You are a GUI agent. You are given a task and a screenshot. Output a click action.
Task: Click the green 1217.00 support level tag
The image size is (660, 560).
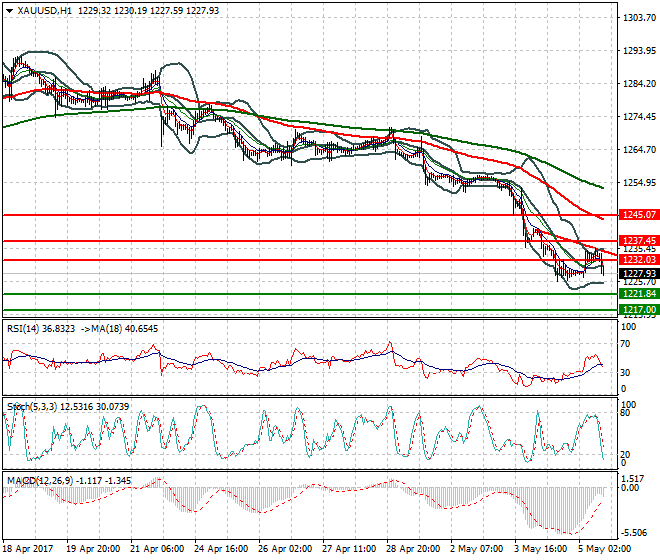(638, 310)
